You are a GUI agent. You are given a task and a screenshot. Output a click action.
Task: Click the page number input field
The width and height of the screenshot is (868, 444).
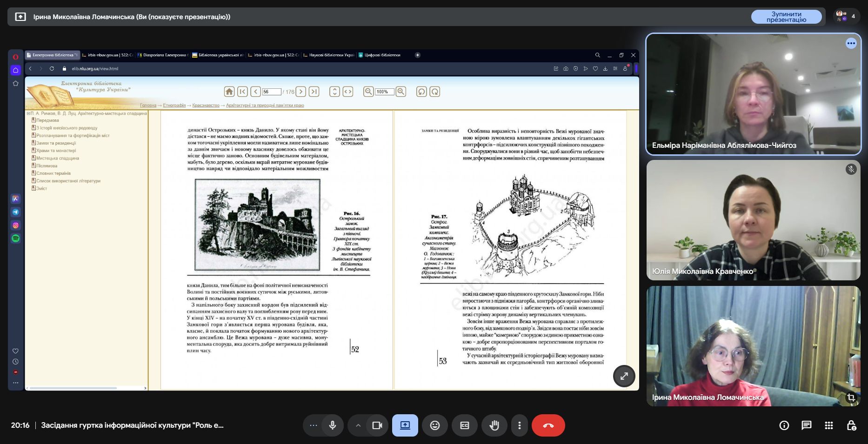pyautogui.click(x=271, y=92)
